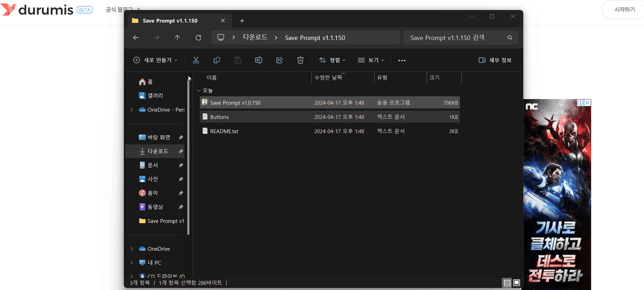The height and width of the screenshot is (290, 644).
Task: Rename the selected file
Action: coord(259,60)
